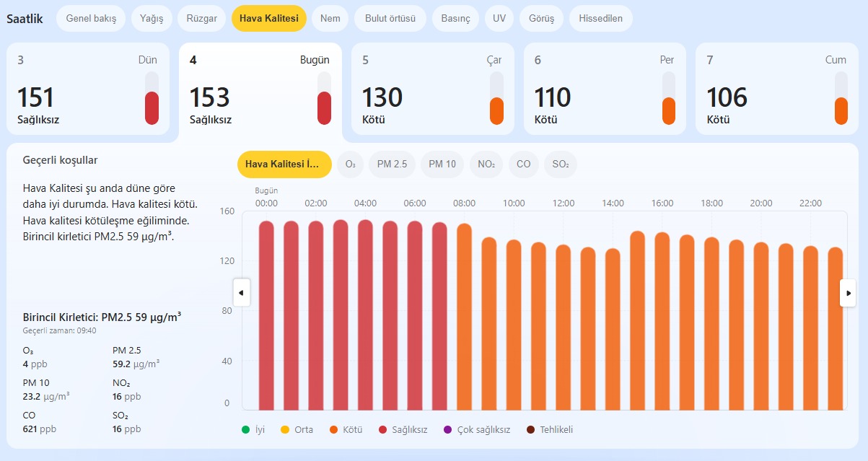The image size is (868, 461).
Task: Choose the CO pollutant chip
Action: click(x=524, y=164)
